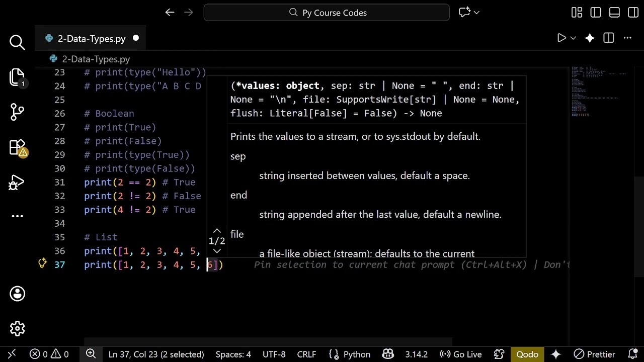Toggle the bottom panel layout button
This screenshot has height=362, width=644.
[614, 13]
